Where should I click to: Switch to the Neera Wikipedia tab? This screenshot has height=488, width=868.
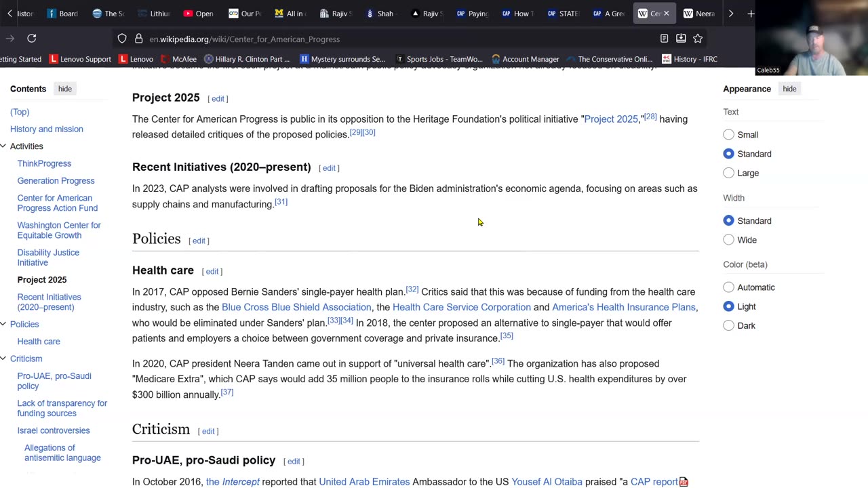pos(699,14)
